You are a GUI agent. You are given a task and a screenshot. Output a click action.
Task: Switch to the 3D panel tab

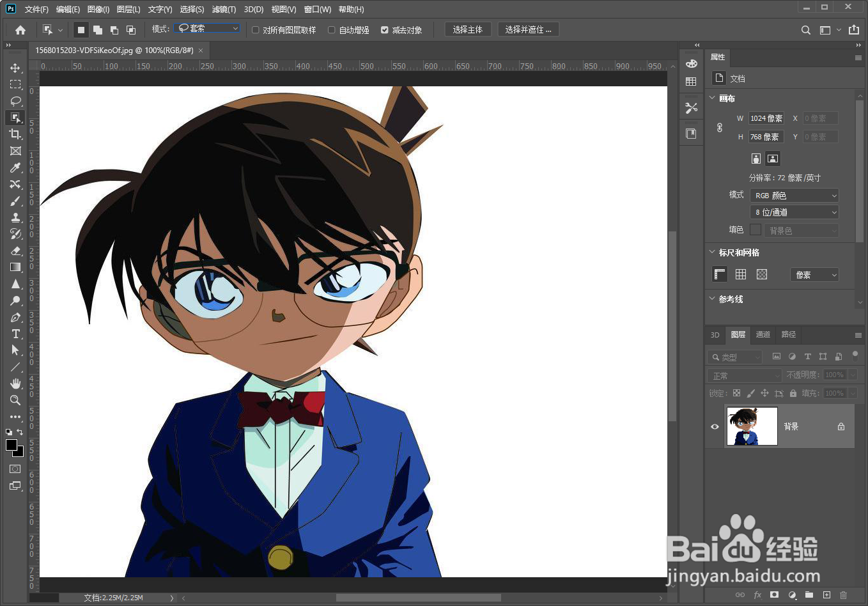pos(715,334)
